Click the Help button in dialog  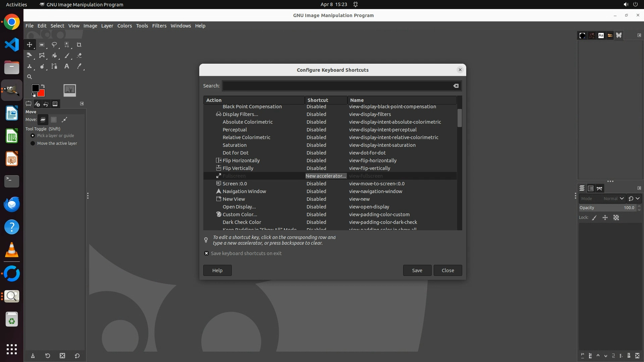[x=217, y=270]
